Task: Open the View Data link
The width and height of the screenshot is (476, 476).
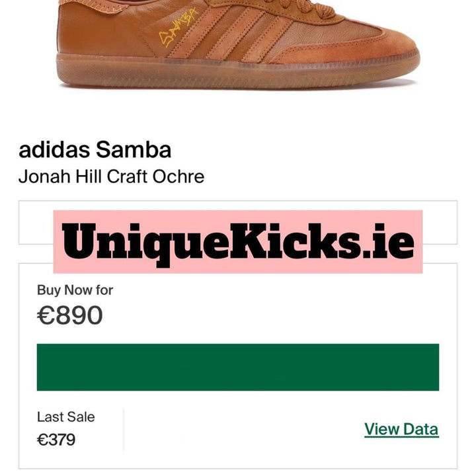Action: click(x=401, y=429)
